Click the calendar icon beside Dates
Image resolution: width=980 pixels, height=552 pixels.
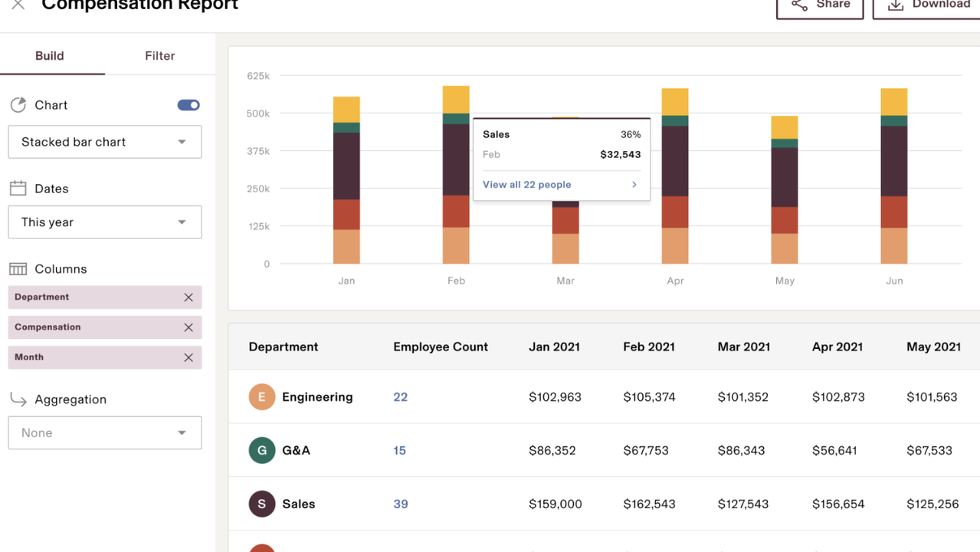pos(18,188)
